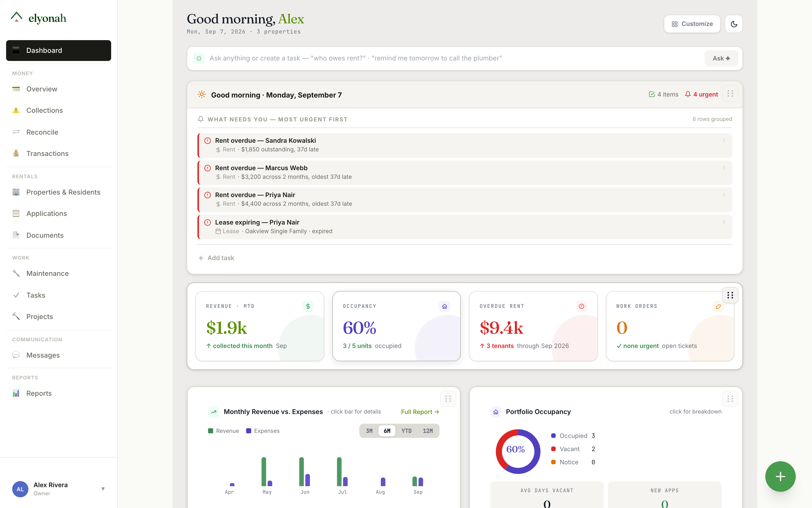Click Reports bar chart icon
The image size is (812, 508).
pos(16,393)
